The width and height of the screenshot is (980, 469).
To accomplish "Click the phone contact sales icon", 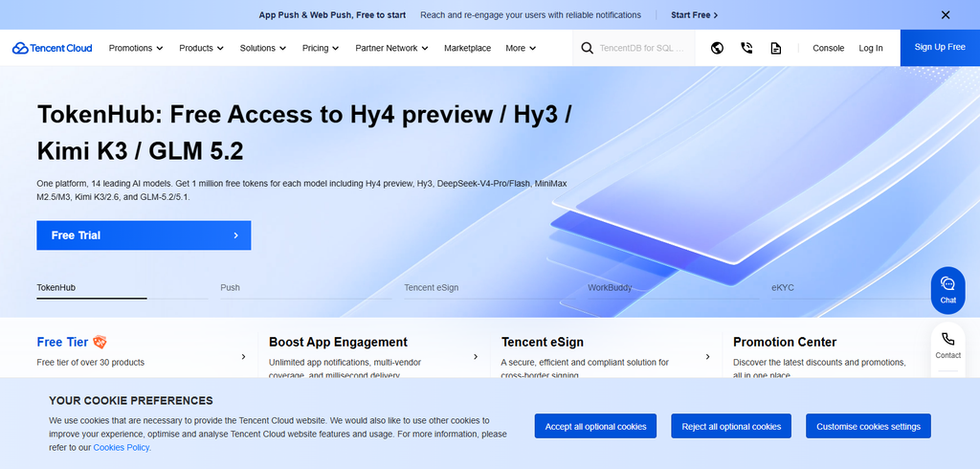I will (746, 48).
